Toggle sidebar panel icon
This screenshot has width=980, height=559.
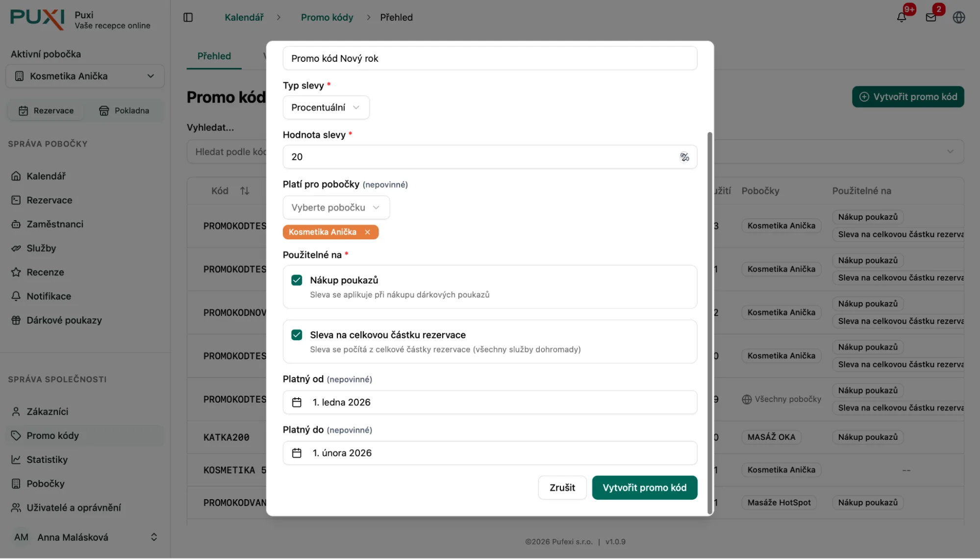188,18
